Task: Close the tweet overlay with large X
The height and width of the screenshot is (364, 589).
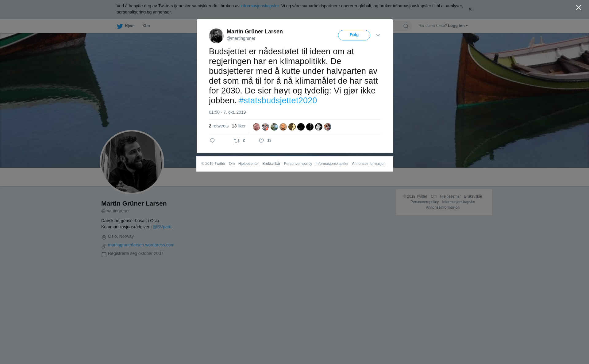Action: (x=579, y=8)
